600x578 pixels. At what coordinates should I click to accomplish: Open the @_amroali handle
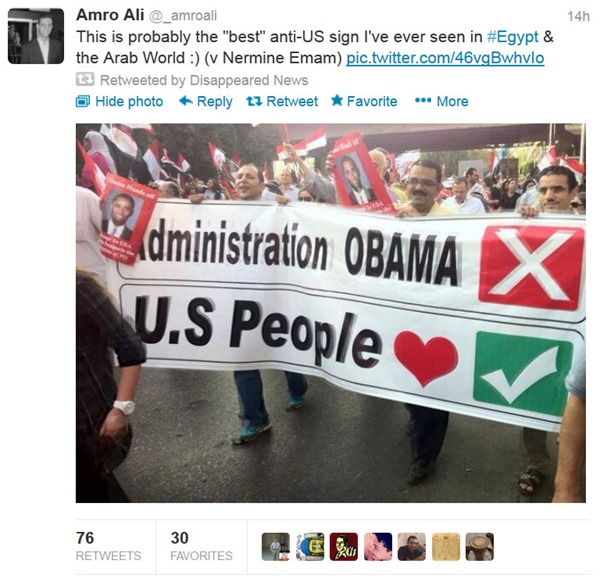(183, 16)
